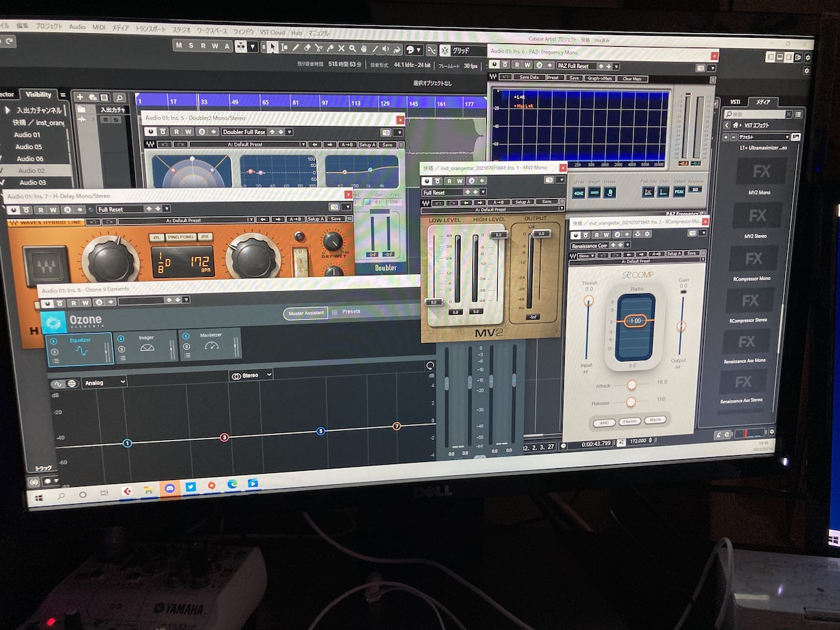Select the Range Selection tool
This screenshot has height=630, width=840.
[284, 48]
